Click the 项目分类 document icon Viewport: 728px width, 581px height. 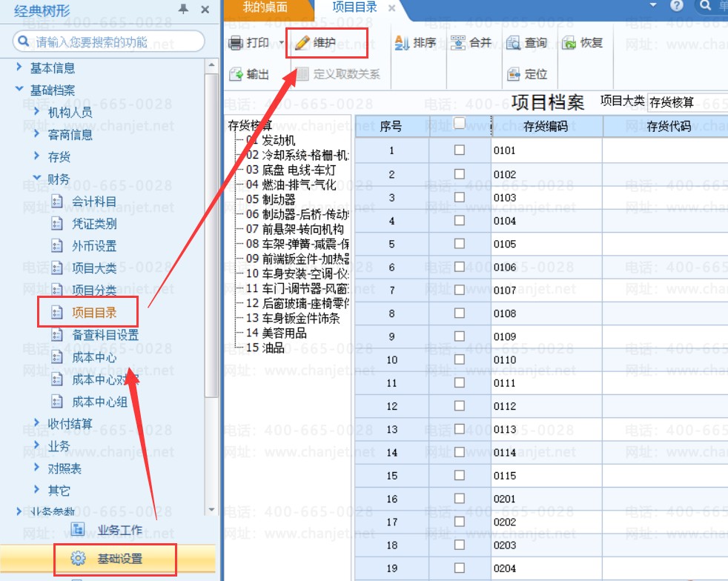[x=56, y=290]
